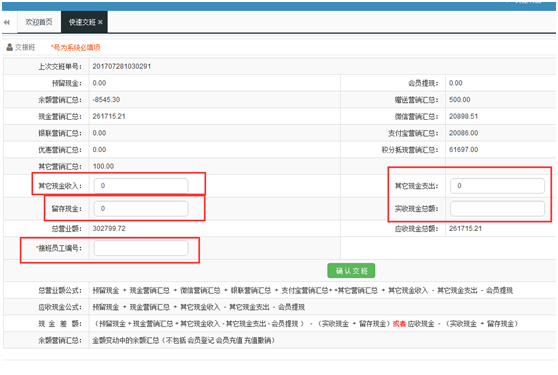This screenshot has height=375, width=558.
Task: Click the 应收现金总额 value 261715.21
Action: (465, 228)
